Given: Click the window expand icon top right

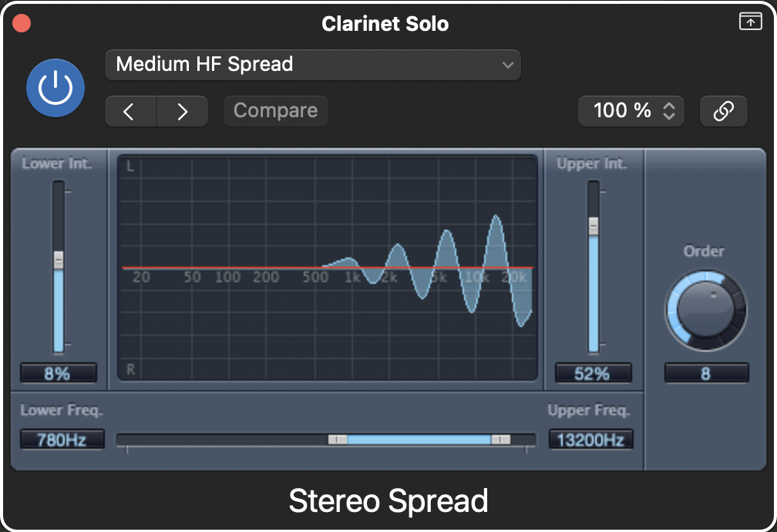Looking at the screenshot, I should tap(750, 22).
